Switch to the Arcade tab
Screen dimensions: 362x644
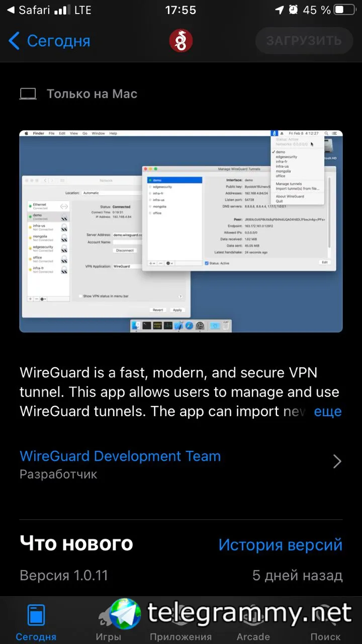(253, 622)
